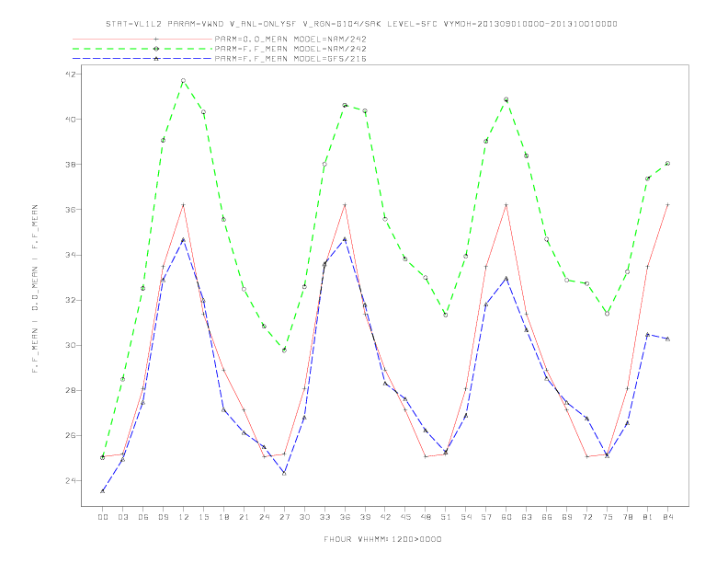Image resolution: width=728 pixels, height=563 pixels.
Task: Click green circle marker at hour 75
Action: click(x=607, y=314)
